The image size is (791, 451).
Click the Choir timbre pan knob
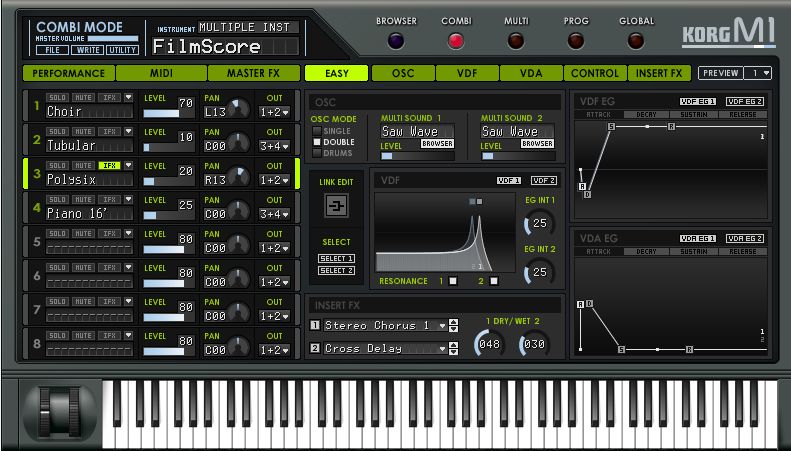(239, 109)
